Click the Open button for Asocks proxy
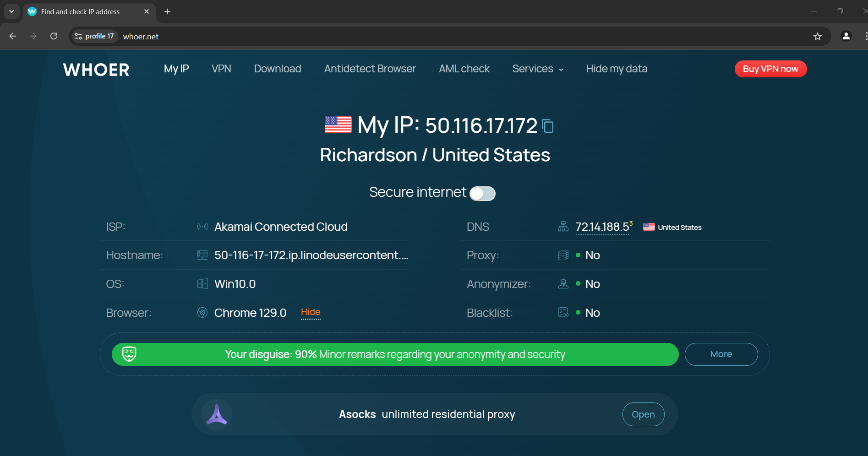Screen dimensions: 868x456 643,414
